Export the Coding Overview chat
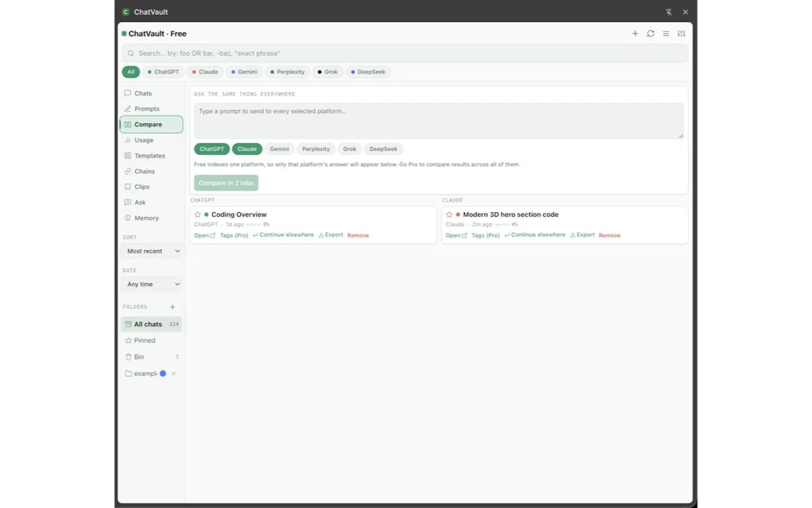Image resolution: width=812 pixels, height=508 pixels. tap(331, 235)
